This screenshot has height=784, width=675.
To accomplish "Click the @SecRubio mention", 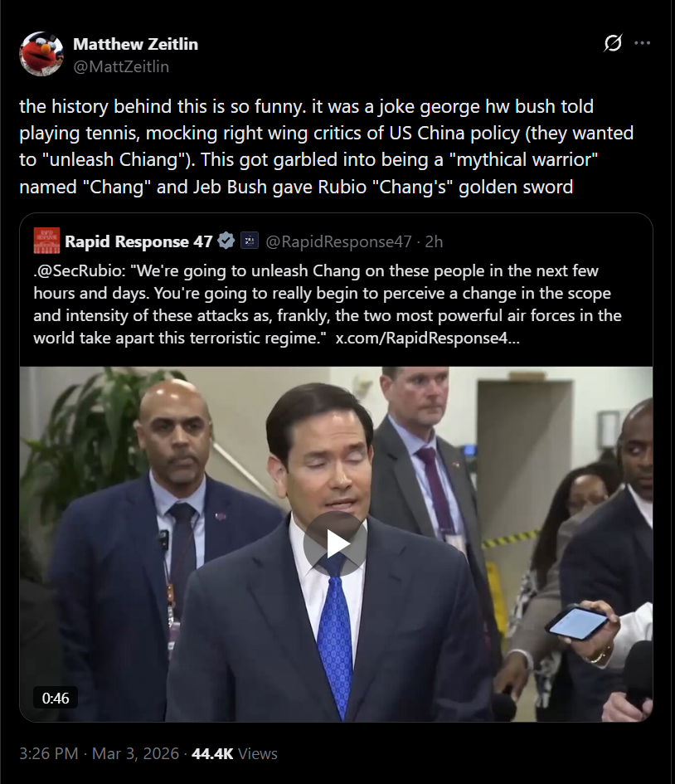I will coord(80,270).
